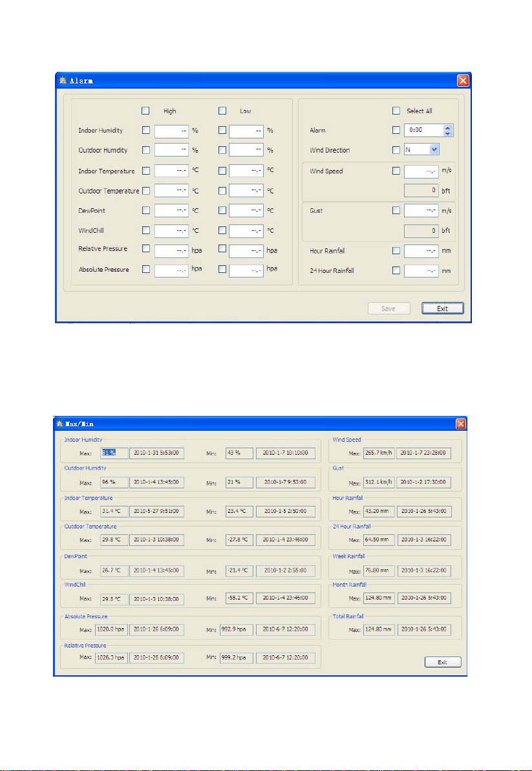Click the Max/Min window title icon
Screen dimensions: 532x771
tap(60, 424)
